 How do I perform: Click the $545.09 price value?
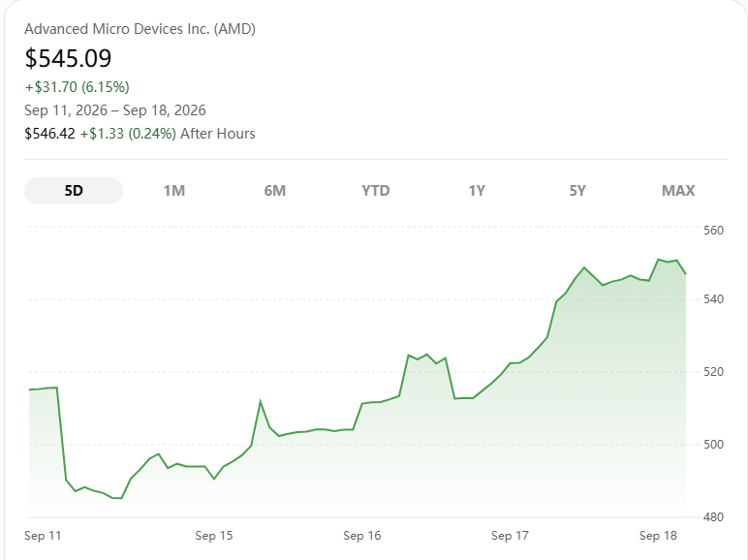pyautogui.click(x=68, y=58)
